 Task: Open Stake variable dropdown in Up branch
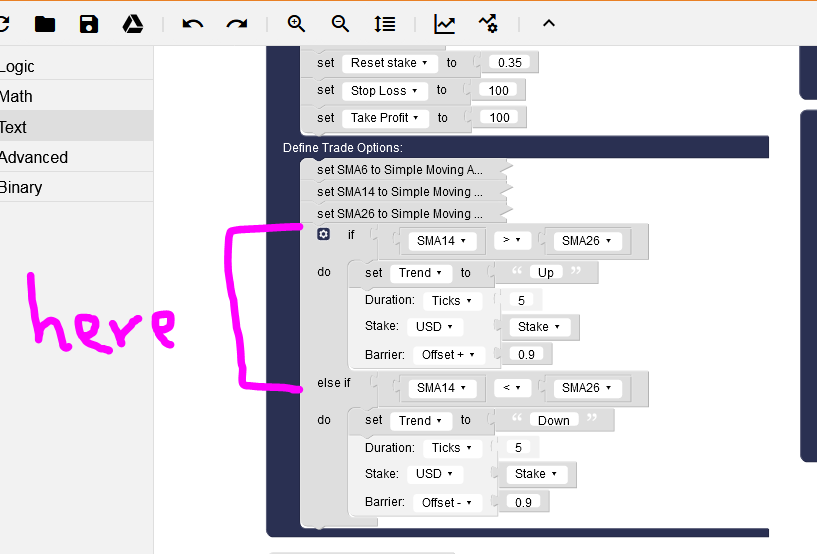(539, 327)
